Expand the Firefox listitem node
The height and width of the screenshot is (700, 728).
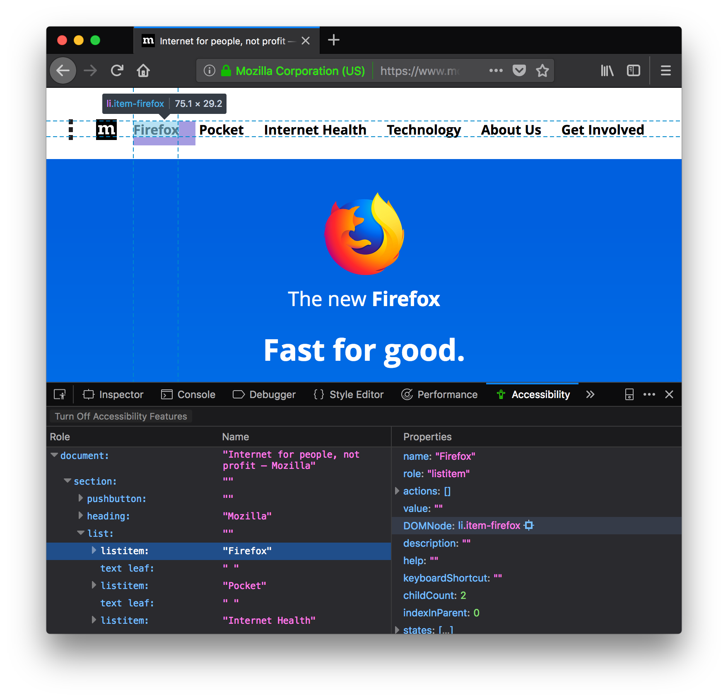pyautogui.click(x=94, y=550)
